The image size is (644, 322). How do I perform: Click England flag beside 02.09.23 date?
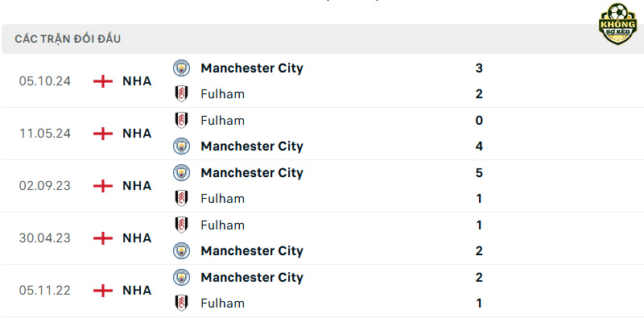tap(103, 186)
